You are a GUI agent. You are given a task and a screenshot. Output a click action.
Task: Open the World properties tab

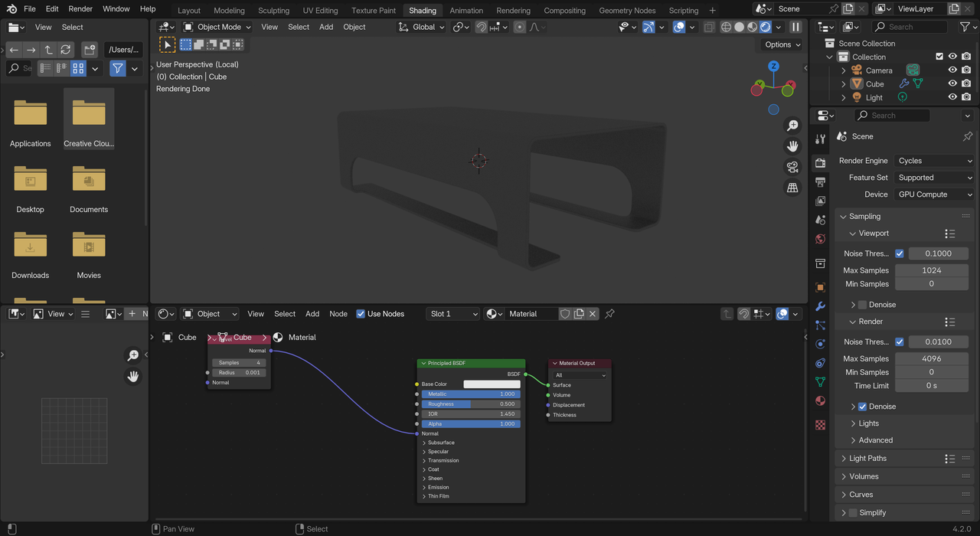(x=821, y=239)
